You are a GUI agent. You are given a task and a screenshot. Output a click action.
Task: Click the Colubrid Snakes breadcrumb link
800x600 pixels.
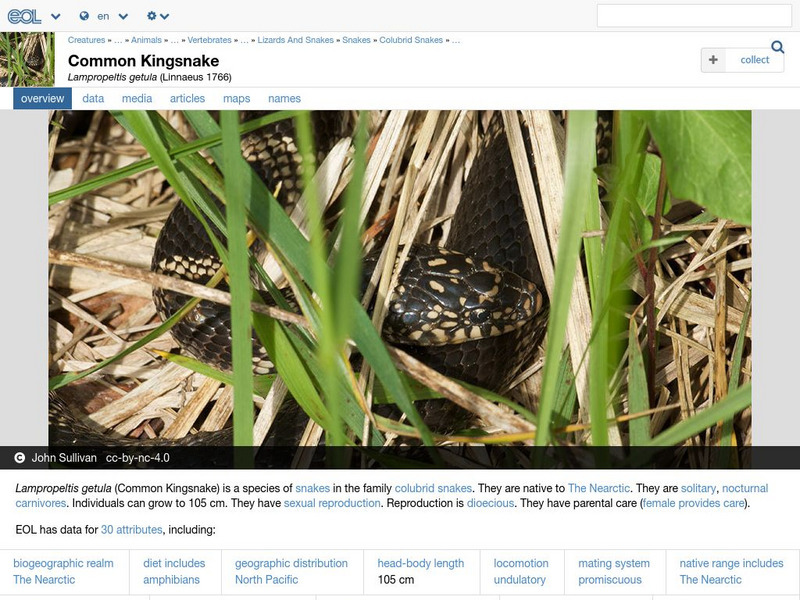pos(412,42)
